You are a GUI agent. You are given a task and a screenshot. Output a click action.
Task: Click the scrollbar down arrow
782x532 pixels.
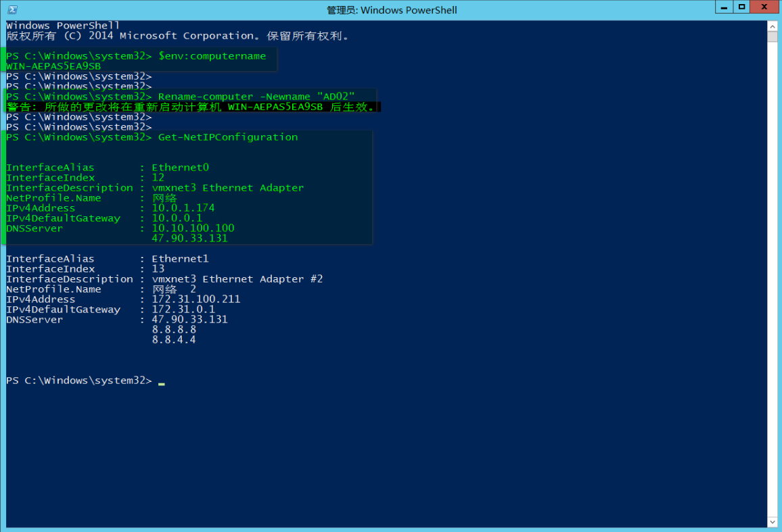coord(772,522)
